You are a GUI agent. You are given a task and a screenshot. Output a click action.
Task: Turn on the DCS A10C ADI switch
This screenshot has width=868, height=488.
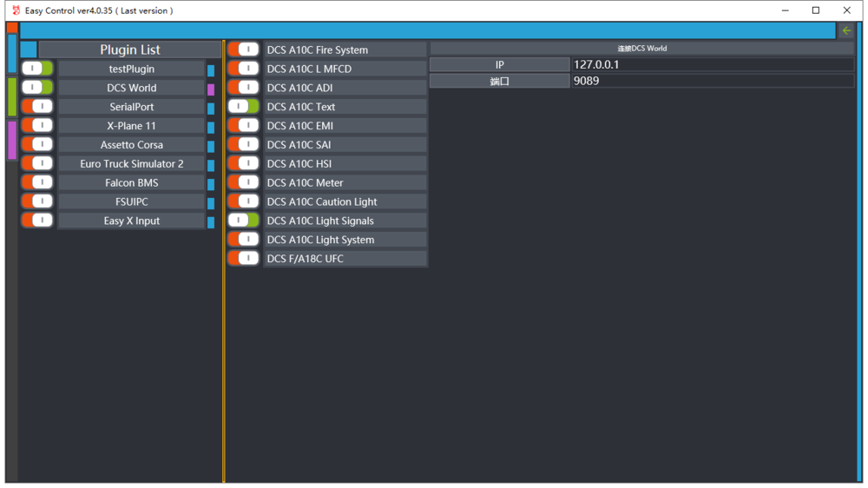pos(244,88)
